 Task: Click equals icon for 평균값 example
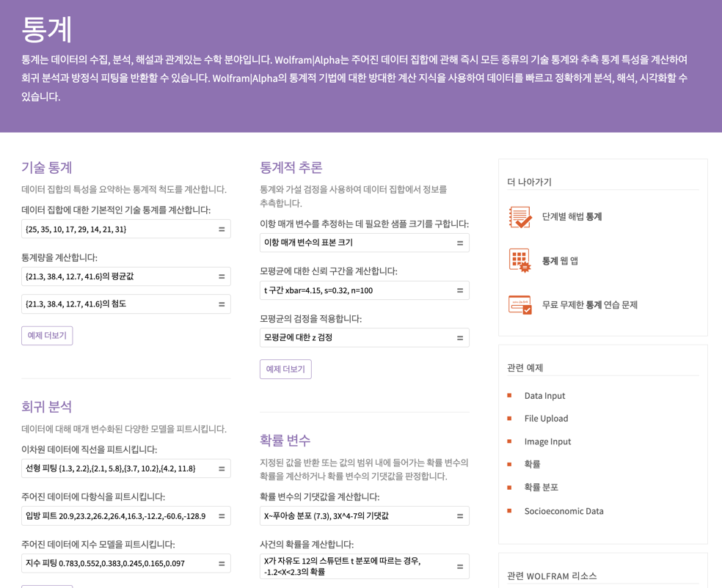222,276
